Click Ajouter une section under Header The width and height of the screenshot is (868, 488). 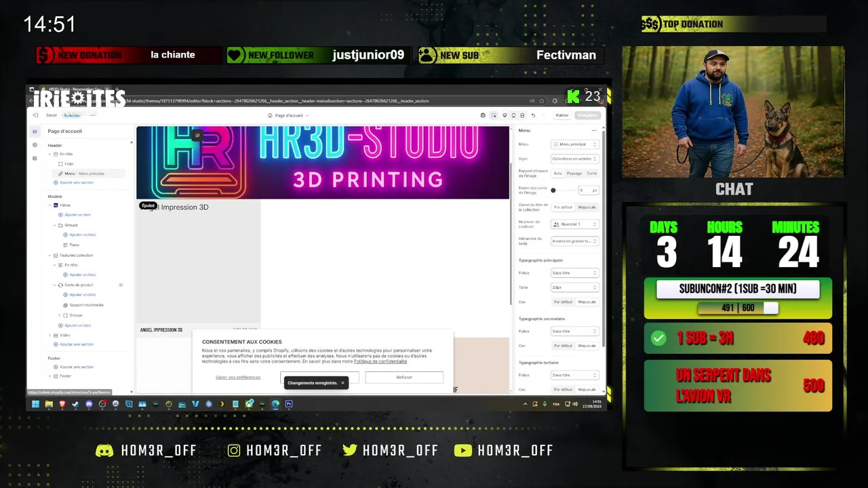click(x=76, y=182)
